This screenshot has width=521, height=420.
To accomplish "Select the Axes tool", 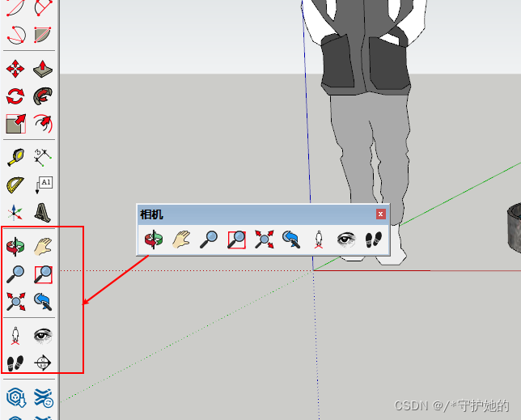I will (15, 212).
